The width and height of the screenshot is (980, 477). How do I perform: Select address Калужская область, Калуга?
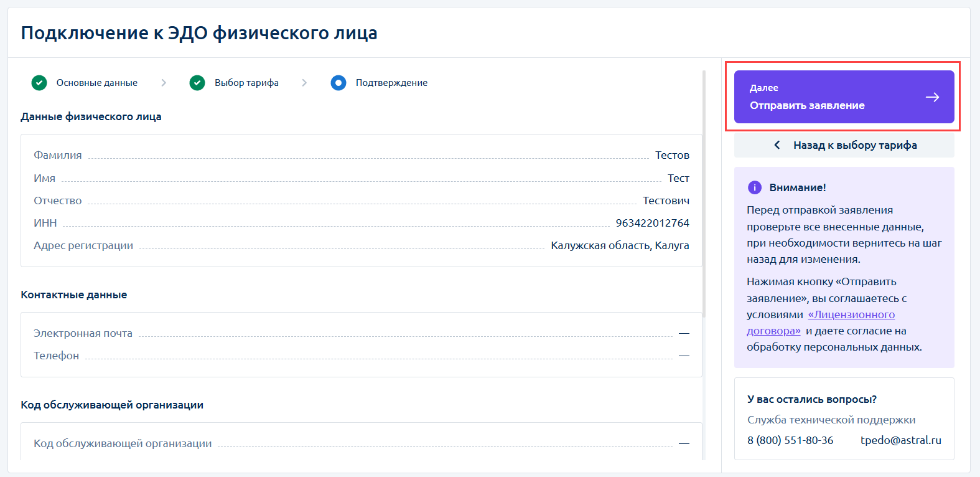click(620, 245)
